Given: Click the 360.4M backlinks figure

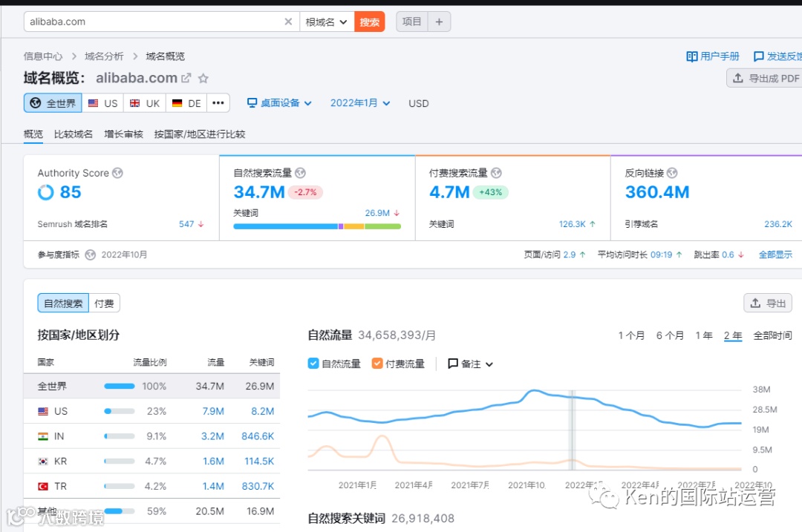Looking at the screenshot, I should click(x=657, y=192).
